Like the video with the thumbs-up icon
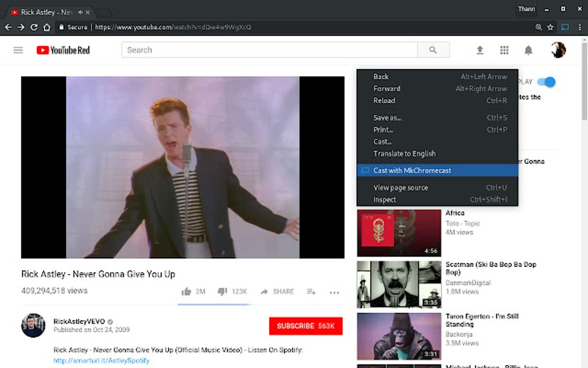 (x=186, y=291)
